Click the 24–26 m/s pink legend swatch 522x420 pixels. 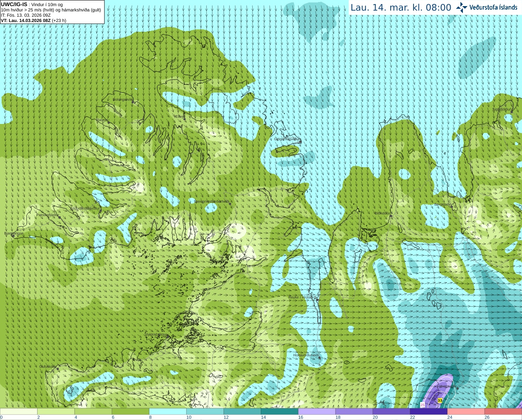(x=466, y=411)
